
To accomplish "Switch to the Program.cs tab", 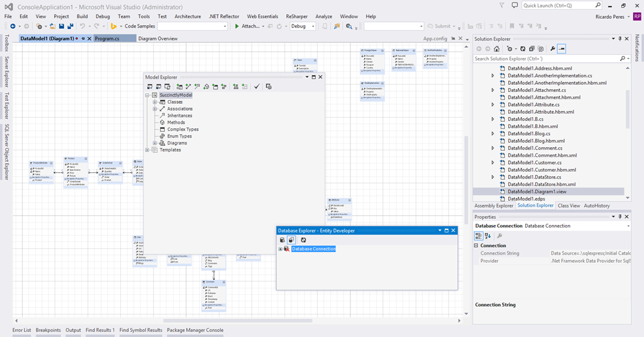I will coord(115,38).
